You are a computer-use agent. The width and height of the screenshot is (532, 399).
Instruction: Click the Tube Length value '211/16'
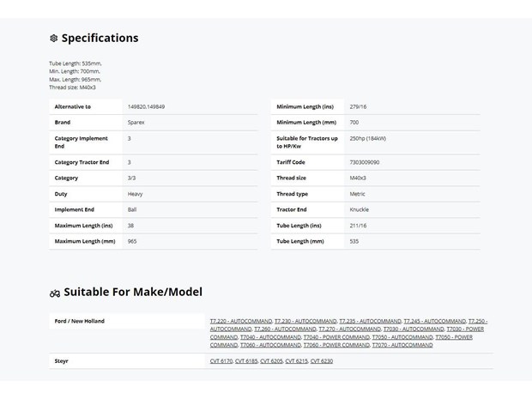pyautogui.click(x=358, y=226)
